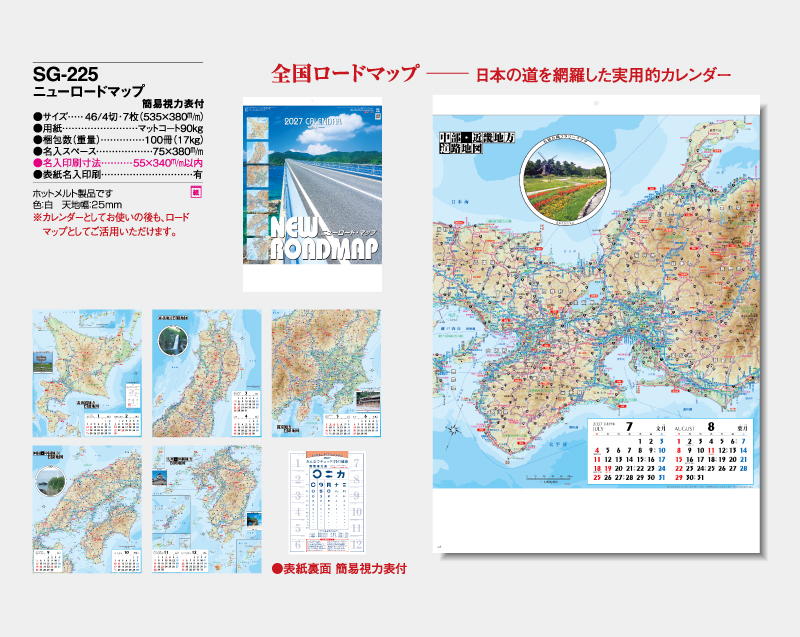Click the 2027 CALENDAR text on the cover

(x=313, y=121)
